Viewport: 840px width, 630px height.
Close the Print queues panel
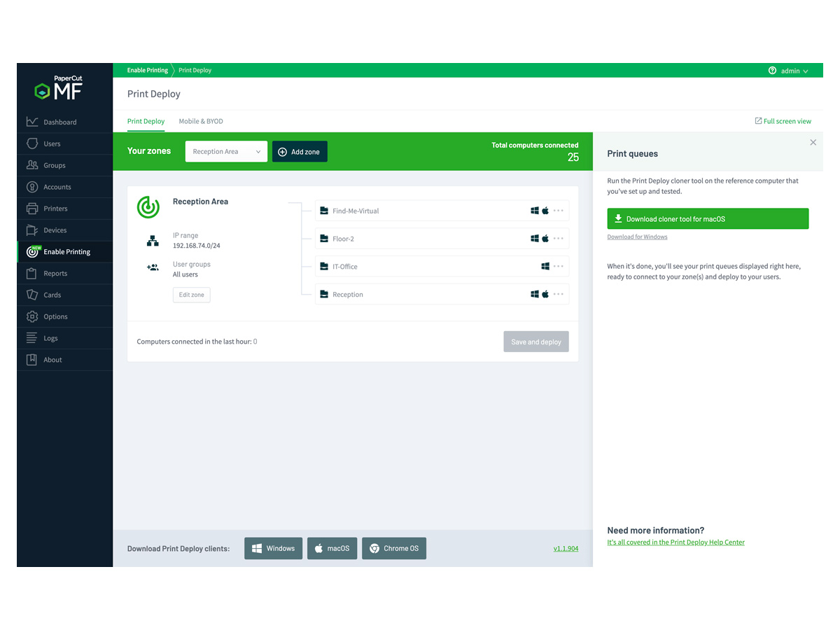813,143
